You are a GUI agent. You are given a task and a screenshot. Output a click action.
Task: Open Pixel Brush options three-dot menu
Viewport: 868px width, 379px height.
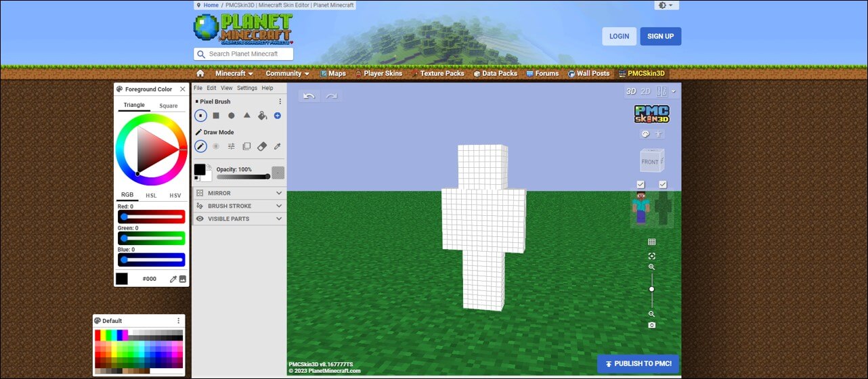pos(280,102)
